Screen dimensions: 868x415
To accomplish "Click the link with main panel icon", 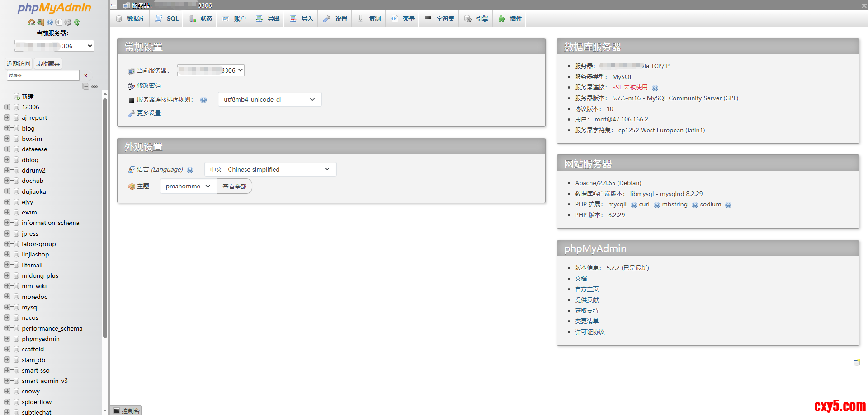I will [94, 86].
